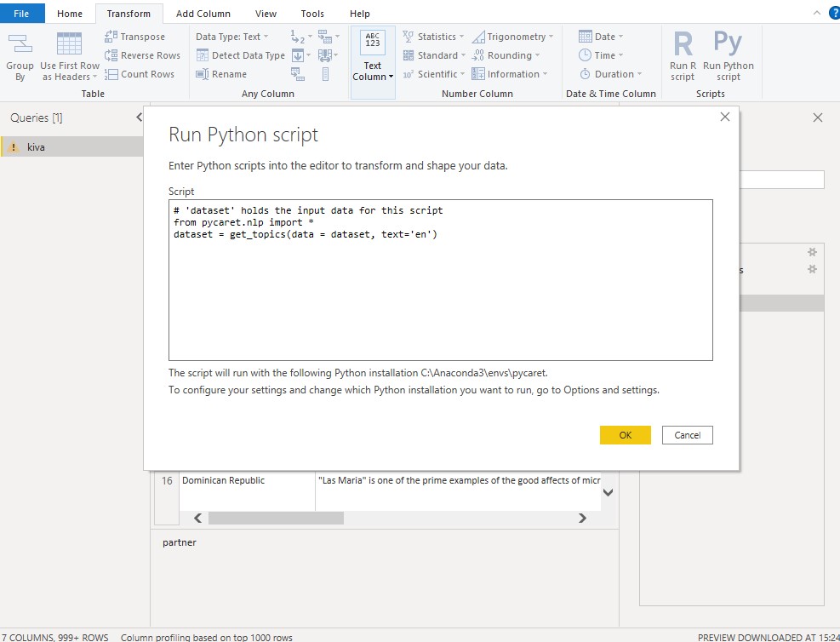The width and height of the screenshot is (840, 642).
Task: Click the Run Python script button
Action: [x=728, y=56]
